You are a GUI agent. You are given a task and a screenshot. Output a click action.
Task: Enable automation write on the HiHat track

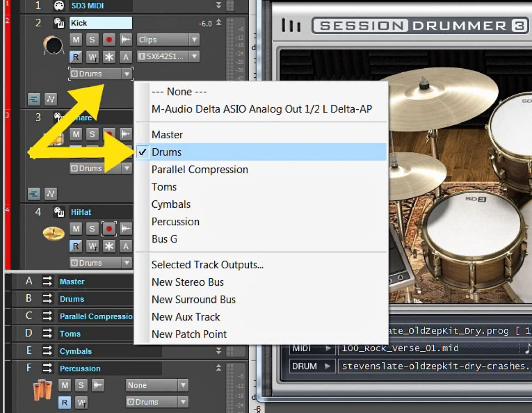click(x=92, y=246)
